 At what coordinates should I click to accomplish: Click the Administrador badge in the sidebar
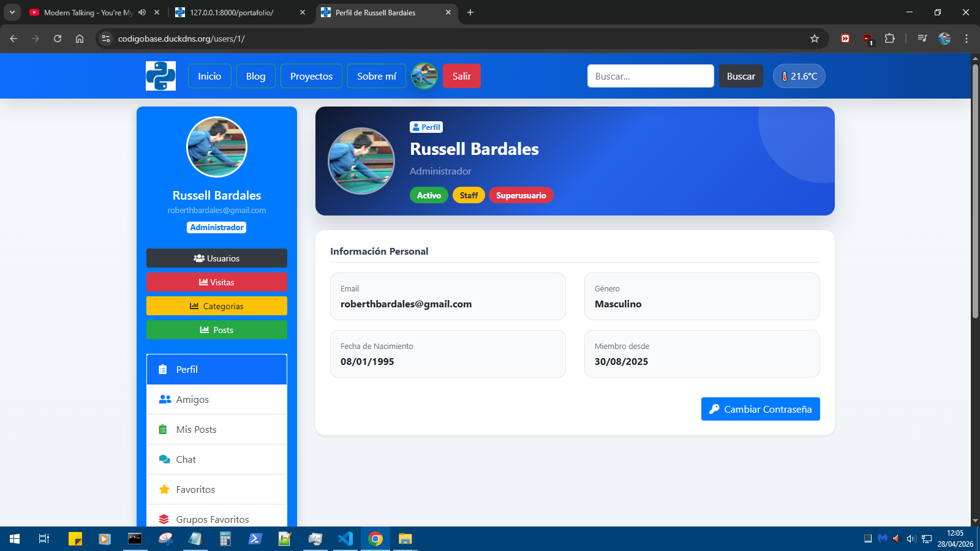tap(217, 227)
